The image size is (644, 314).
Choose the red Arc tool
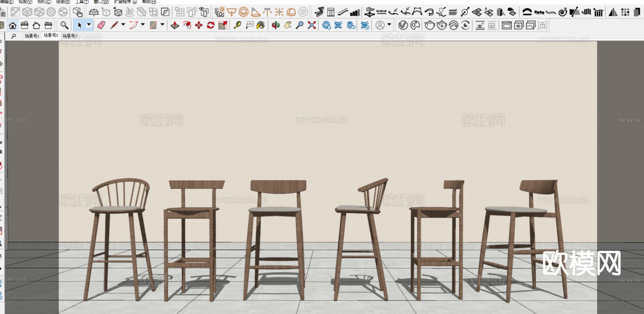click(x=133, y=25)
